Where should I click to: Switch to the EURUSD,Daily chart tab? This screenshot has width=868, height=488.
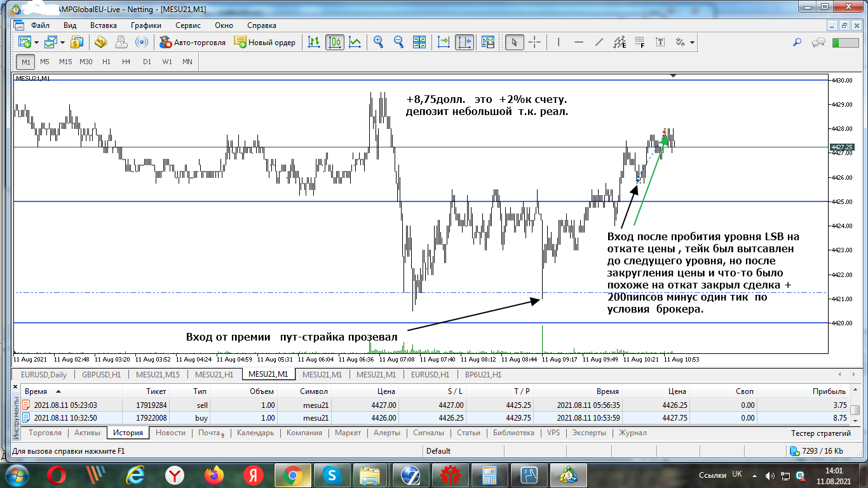44,375
